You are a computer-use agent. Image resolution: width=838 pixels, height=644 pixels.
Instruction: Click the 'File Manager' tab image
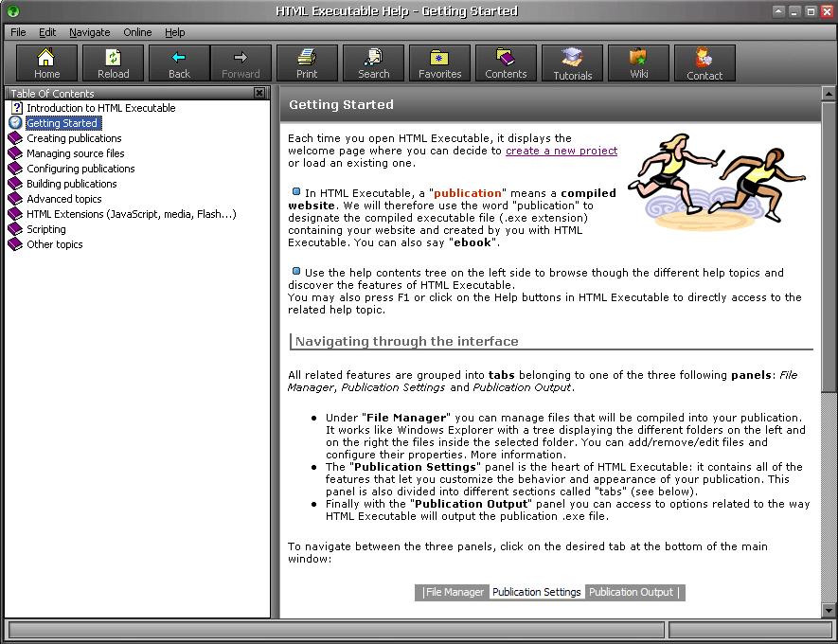[452, 592]
